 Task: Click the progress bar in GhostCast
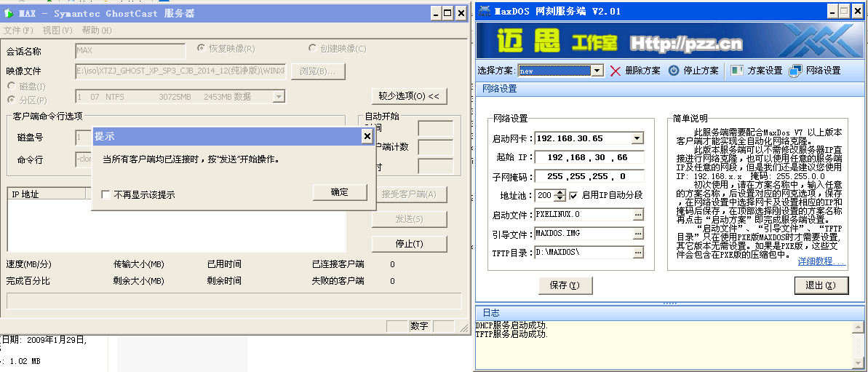234,301
